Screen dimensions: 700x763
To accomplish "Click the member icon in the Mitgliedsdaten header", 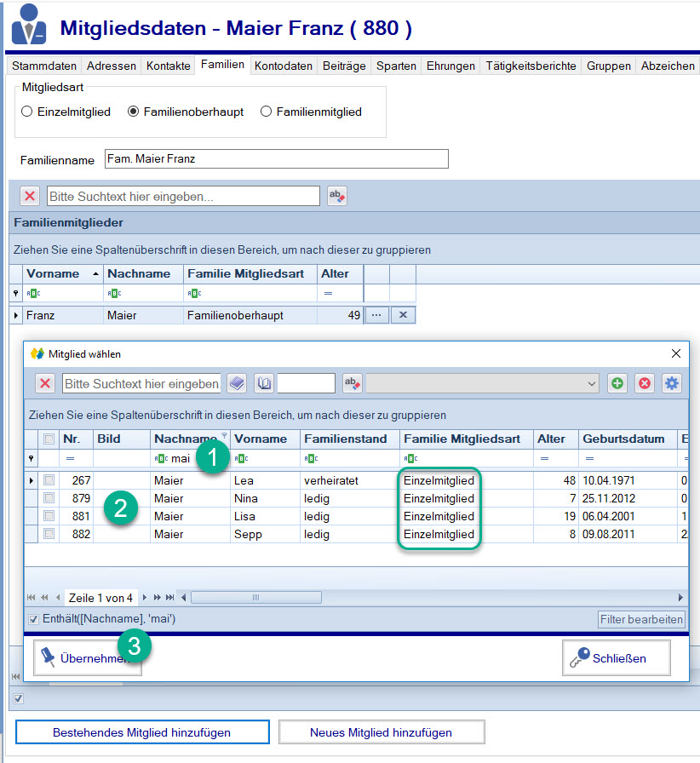I will click(29, 25).
